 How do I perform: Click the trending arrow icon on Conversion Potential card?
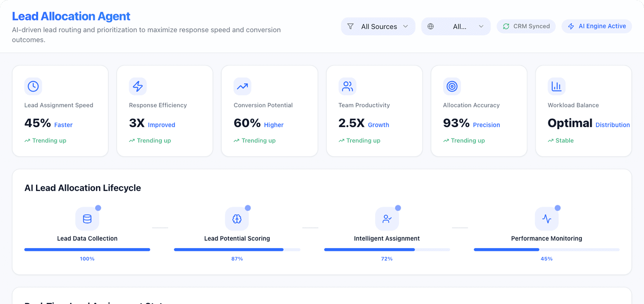(242, 86)
